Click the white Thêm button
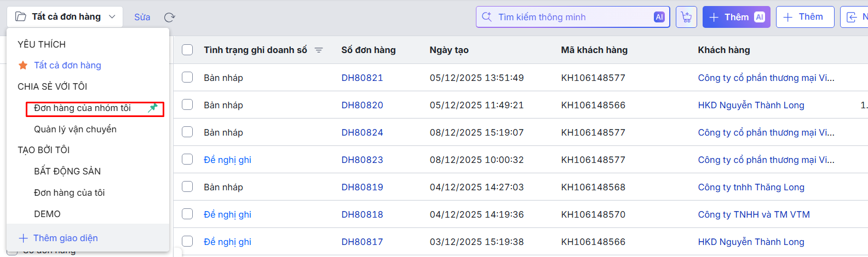 coord(804,17)
